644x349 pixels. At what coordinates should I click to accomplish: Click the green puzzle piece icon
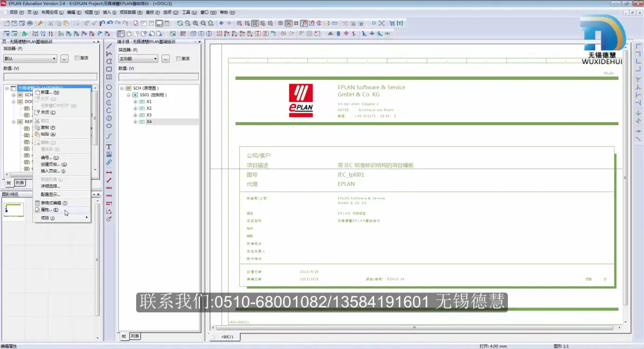tap(25, 33)
